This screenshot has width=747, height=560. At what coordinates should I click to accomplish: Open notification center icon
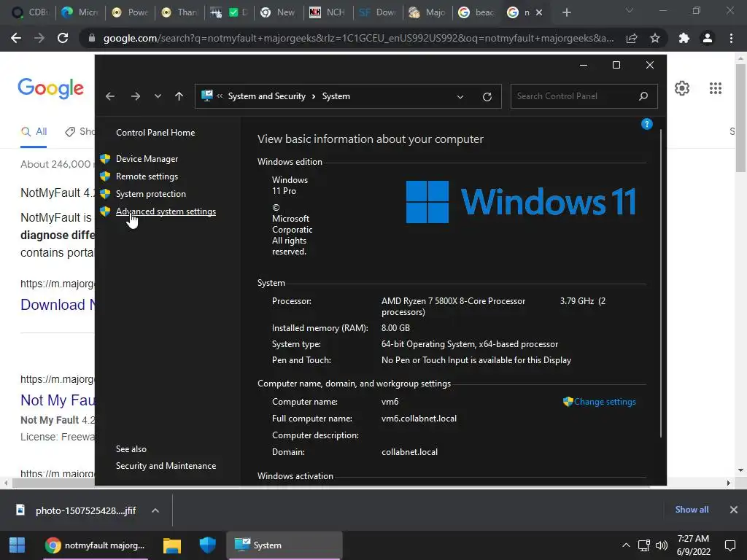729,545
